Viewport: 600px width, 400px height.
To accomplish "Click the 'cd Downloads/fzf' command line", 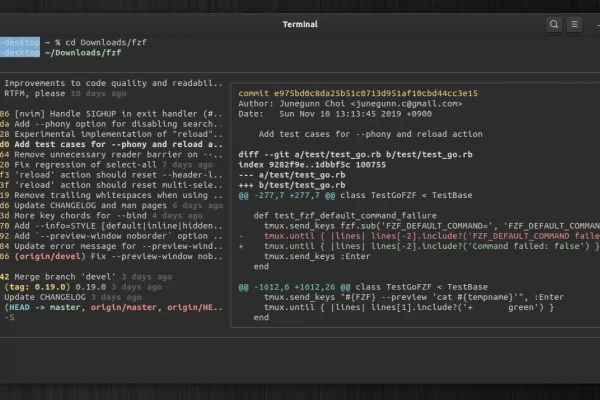I will pyautogui.click(x=106, y=42).
